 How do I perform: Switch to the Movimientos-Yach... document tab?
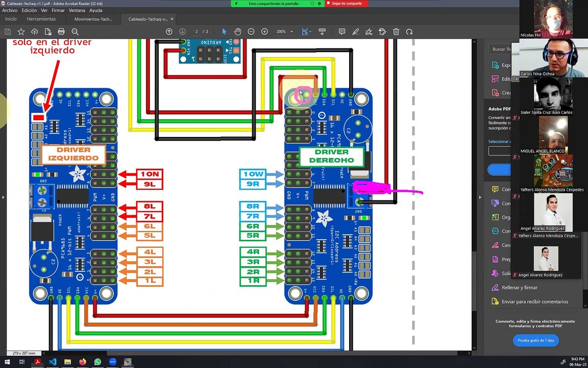point(93,19)
